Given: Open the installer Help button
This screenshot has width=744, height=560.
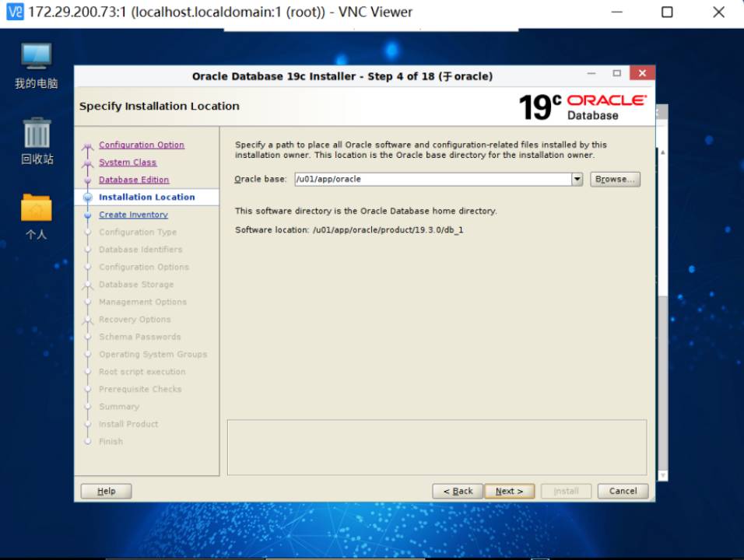Looking at the screenshot, I should point(107,491).
